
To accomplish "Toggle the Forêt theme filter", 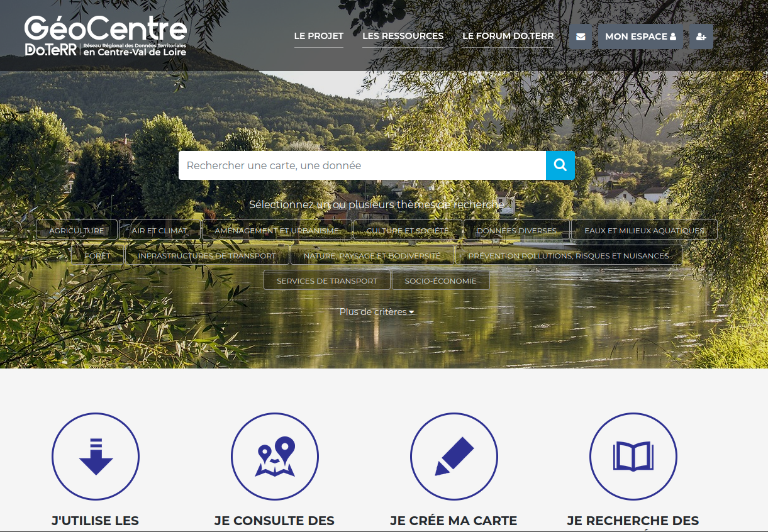I will coord(97,255).
